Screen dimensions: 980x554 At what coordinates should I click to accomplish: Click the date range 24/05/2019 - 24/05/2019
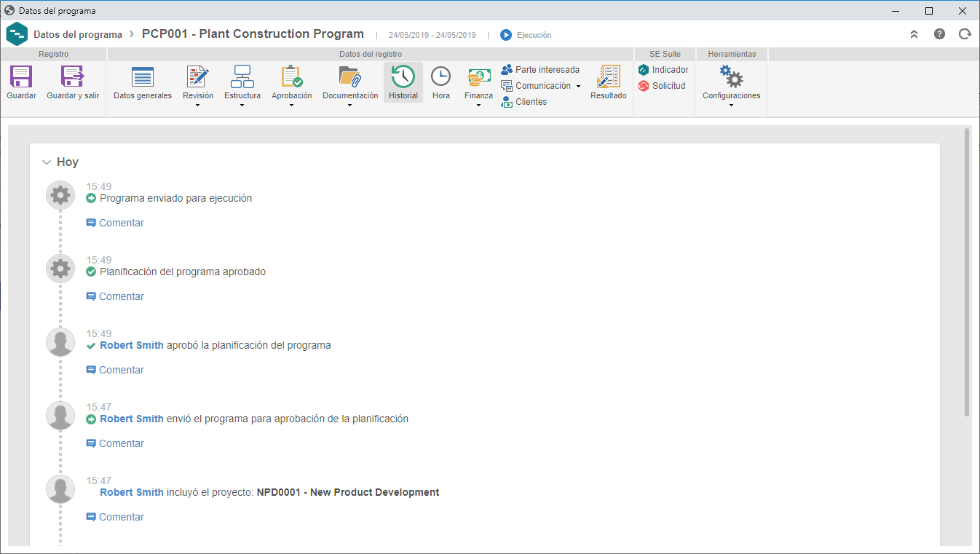coord(432,35)
